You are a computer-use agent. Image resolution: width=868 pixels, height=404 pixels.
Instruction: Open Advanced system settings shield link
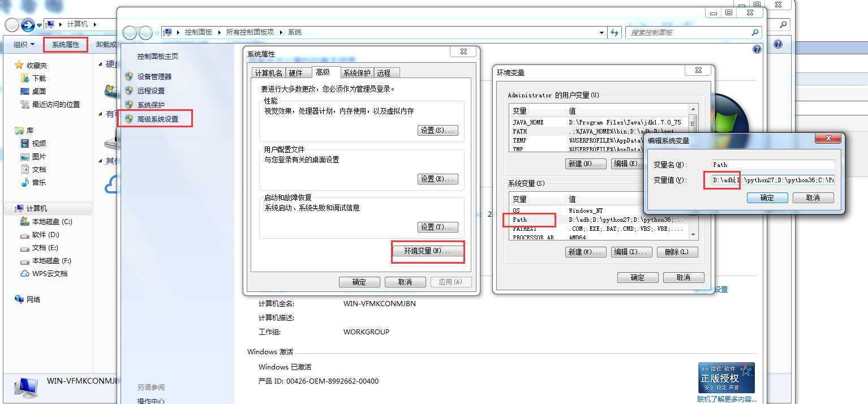point(157,119)
